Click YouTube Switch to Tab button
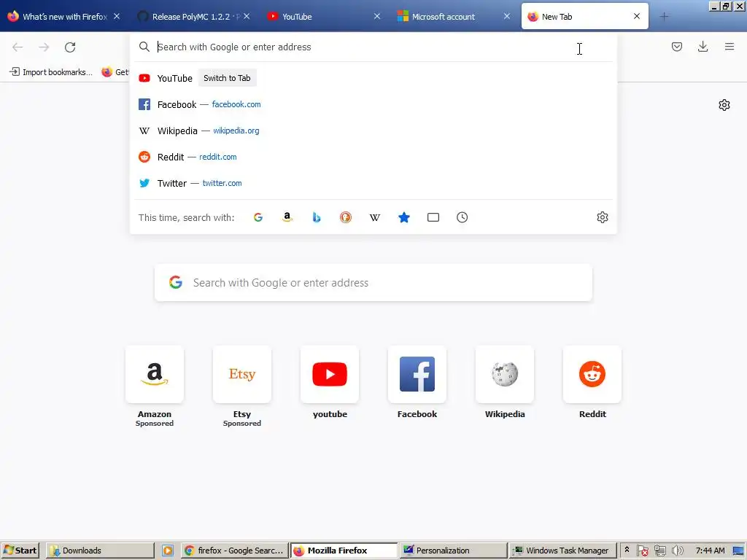Screen dimensions: 747x560 (x=227, y=78)
